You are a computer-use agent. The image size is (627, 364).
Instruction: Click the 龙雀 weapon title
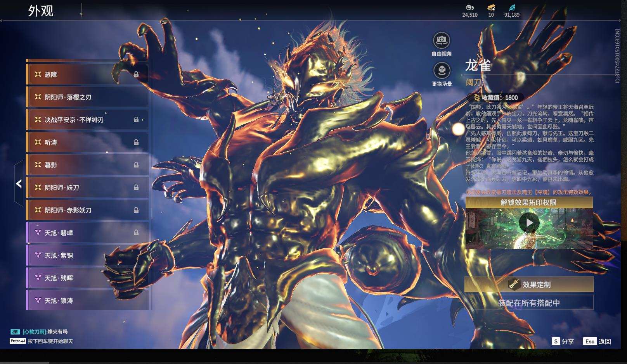pyautogui.click(x=478, y=66)
